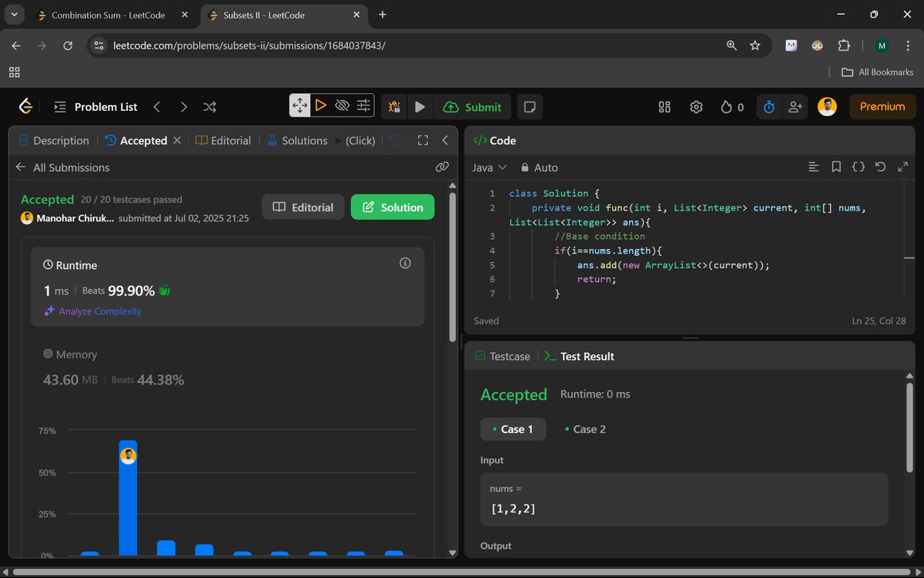Pick a random problem shuffle icon
The image size is (924, 578).
tap(209, 107)
